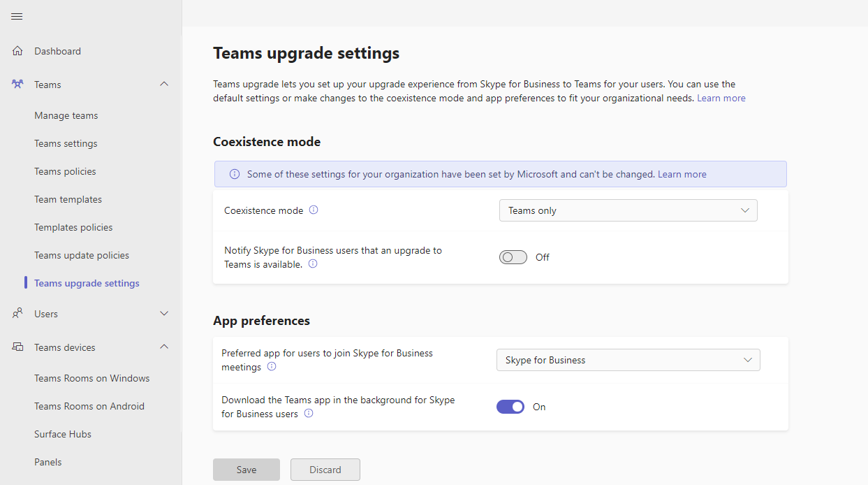Open Teams Rooms on Android
The height and width of the screenshot is (485, 868).
coord(89,406)
